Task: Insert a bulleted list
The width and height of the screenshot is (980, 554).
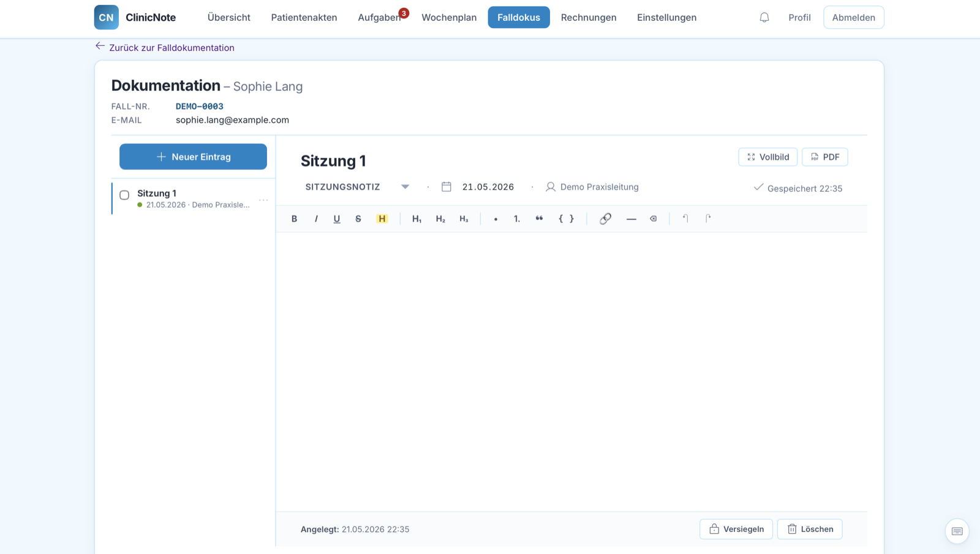Action: coord(496,219)
